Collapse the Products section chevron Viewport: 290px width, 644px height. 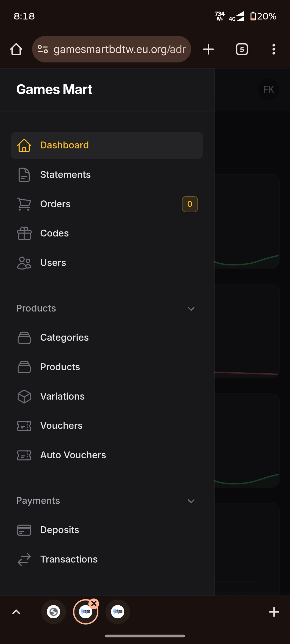tap(191, 309)
